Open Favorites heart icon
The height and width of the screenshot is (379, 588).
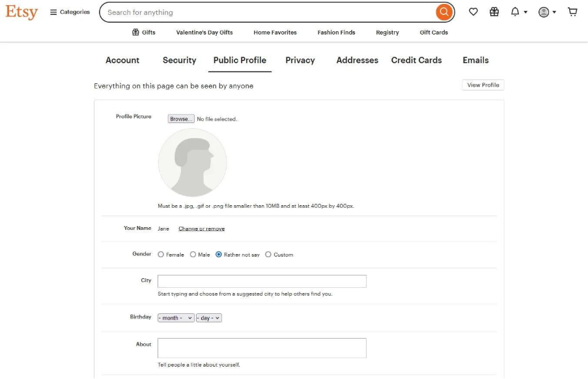pyautogui.click(x=473, y=12)
